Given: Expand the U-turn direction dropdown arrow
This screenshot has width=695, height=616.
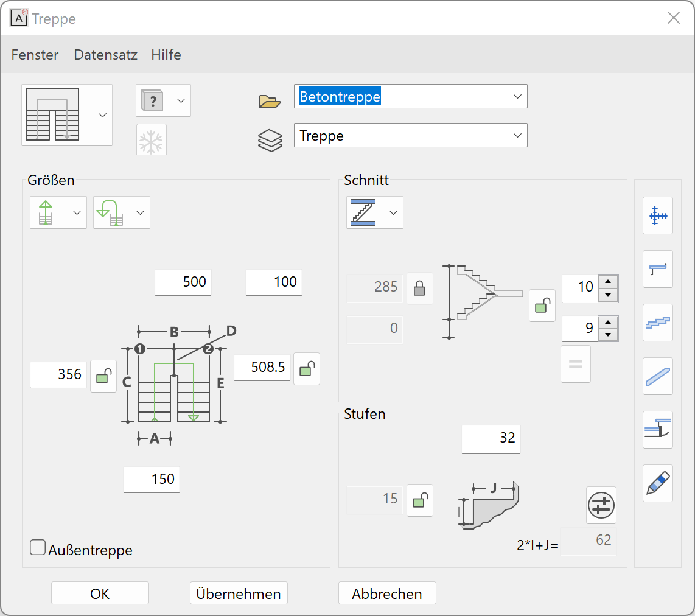Looking at the screenshot, I should [140, 212].
